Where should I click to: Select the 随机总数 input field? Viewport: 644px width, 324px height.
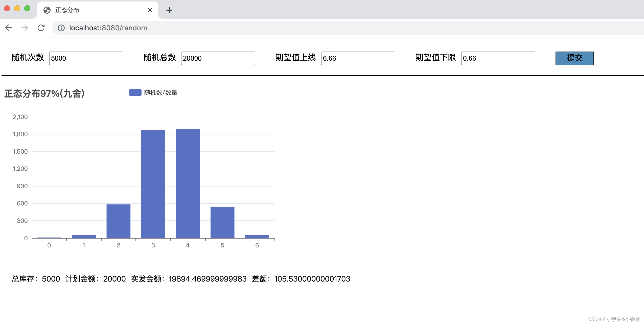(218, 58)
